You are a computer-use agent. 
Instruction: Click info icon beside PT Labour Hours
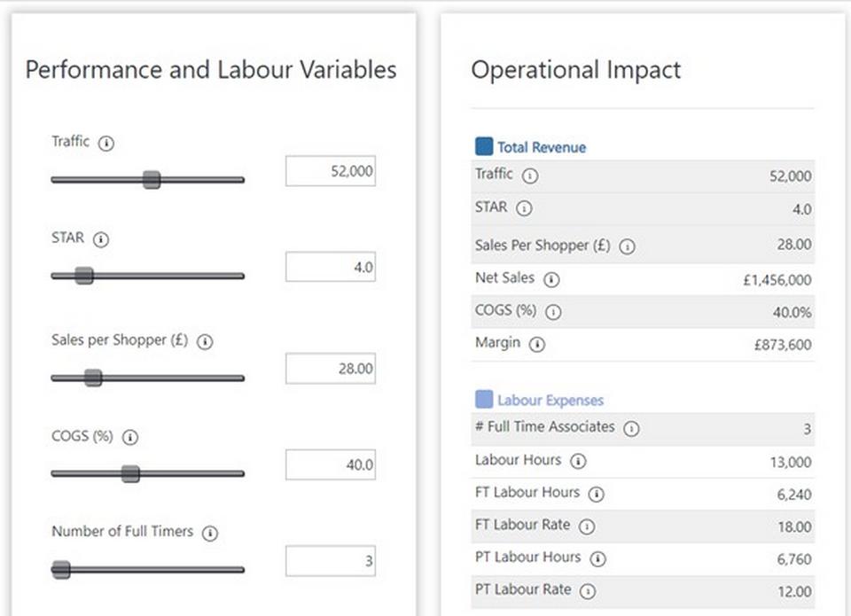click(597, 558)
